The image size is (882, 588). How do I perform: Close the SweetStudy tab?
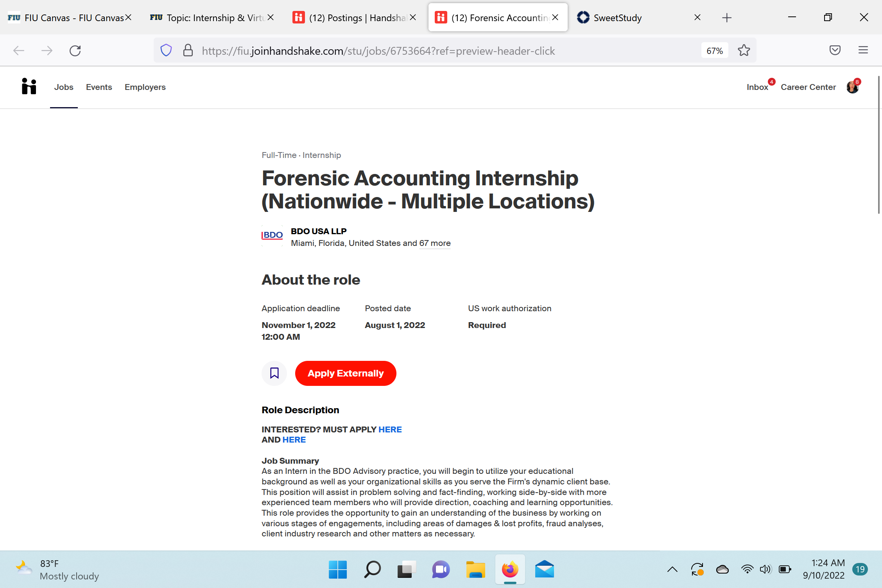[x=697, y=18]
